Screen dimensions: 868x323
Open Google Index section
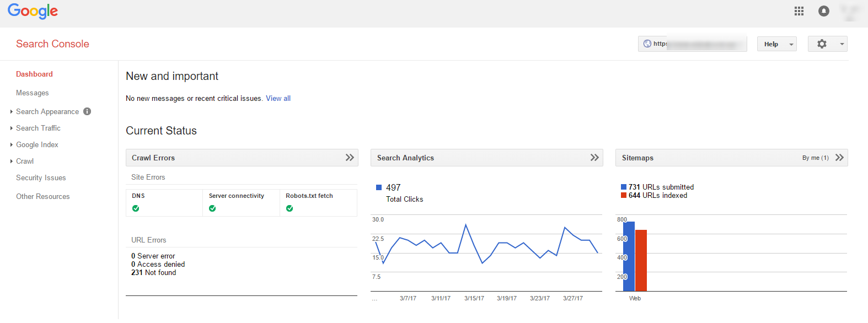coord(37,144)
